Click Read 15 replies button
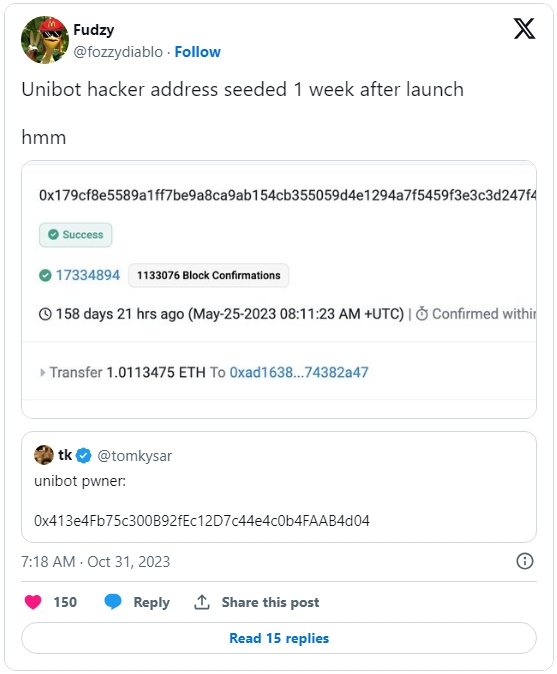This screenshot has width=557, height=674. 279,638
